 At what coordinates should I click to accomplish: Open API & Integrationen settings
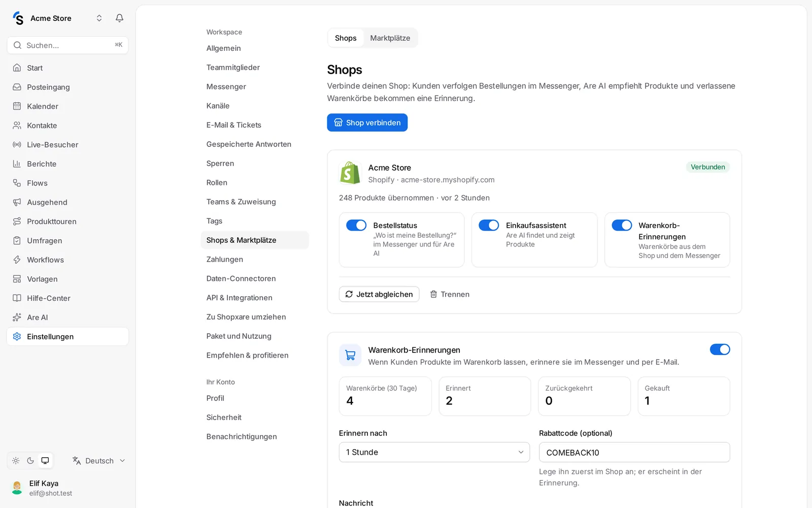(255, 298)
